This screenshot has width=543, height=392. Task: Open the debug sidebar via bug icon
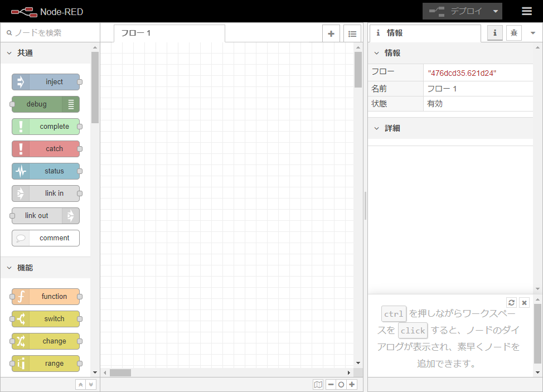point(513,33)
